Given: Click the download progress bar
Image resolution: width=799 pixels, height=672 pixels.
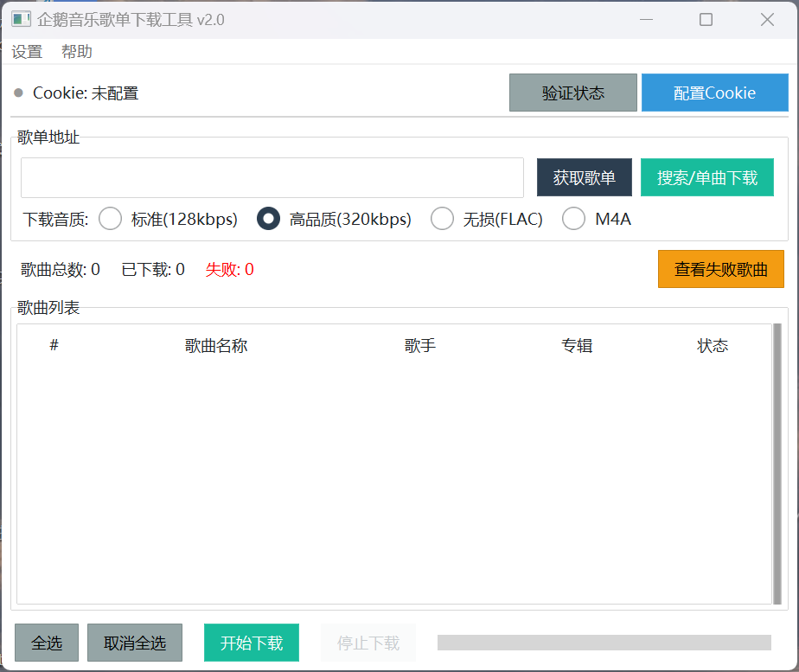Looking at the screenshot, I should pos(604,643).
